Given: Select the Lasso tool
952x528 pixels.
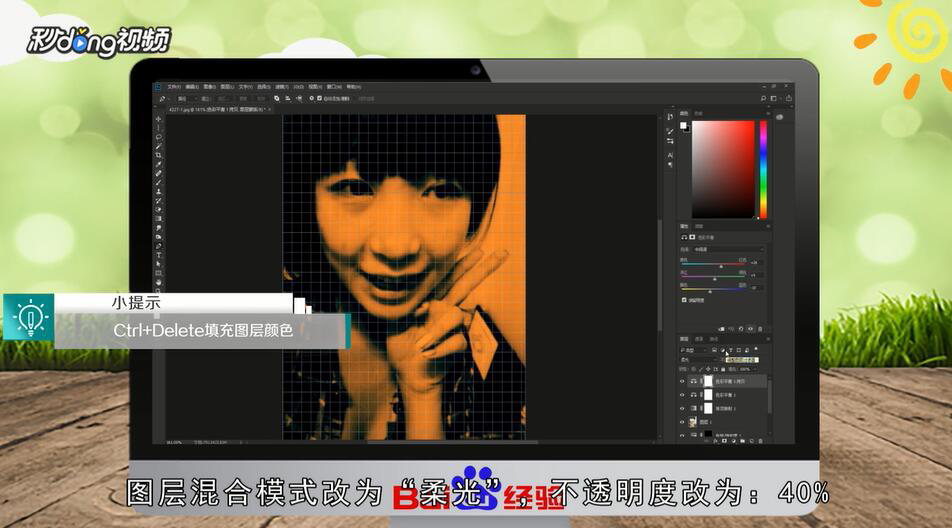Looking at the screenshot, I should (158, 137).
